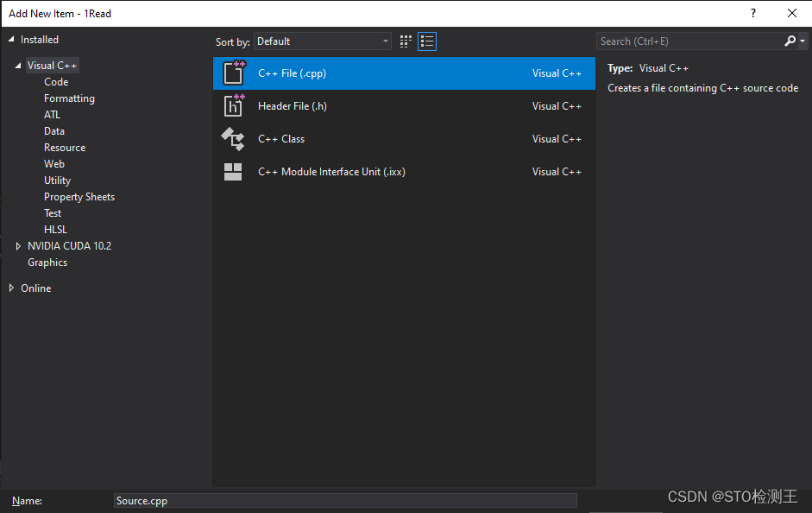Click the Search (Ctrl+E) box

pos(682,41)
